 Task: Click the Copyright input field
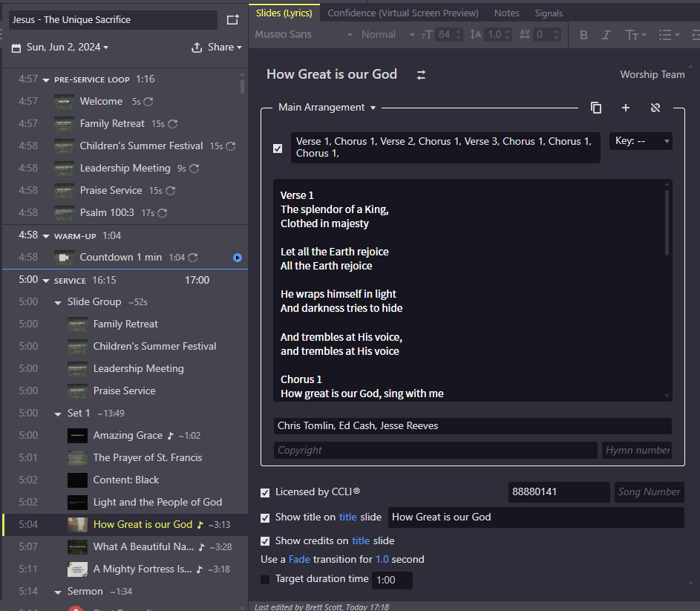(435, 450)
